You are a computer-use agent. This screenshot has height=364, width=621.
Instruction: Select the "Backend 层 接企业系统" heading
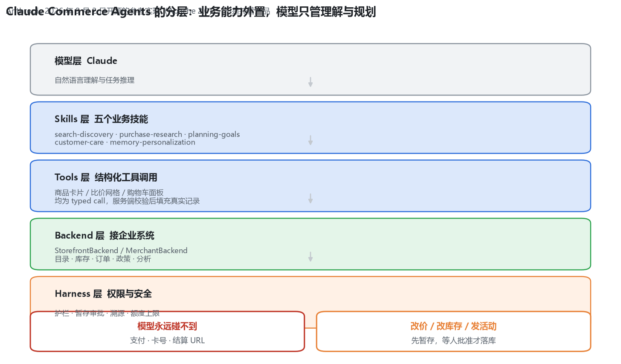104,236
